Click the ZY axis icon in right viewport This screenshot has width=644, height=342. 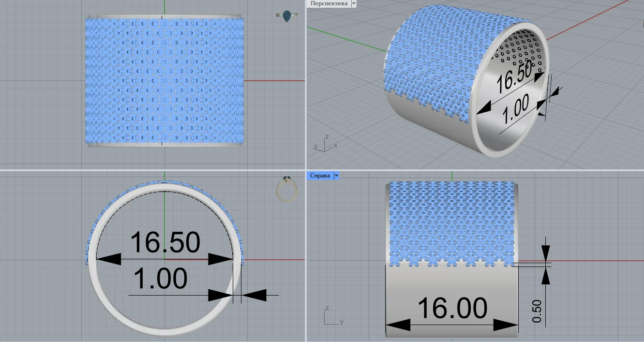click(333, 316)
